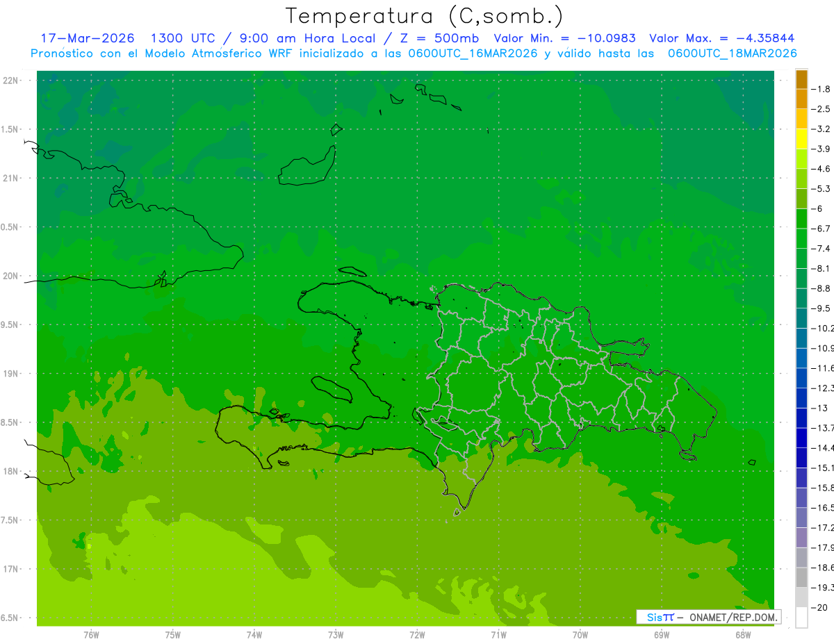Click the '17N' latitude label
This screenshot has height=644, width=834.
coord(11,569)
